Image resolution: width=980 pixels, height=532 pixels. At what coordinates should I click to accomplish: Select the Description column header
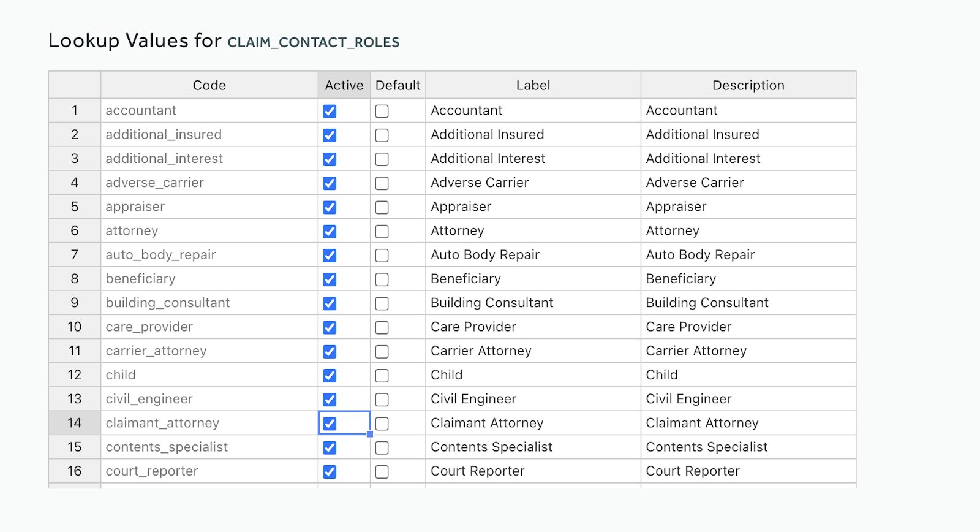[x=748, y=85]
